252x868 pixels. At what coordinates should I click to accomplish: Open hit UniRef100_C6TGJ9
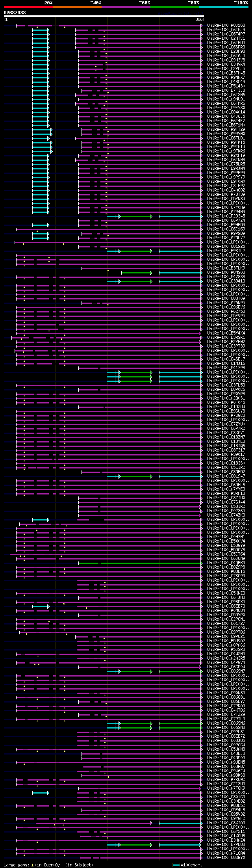pyautogui.click(x=226, y=30)
